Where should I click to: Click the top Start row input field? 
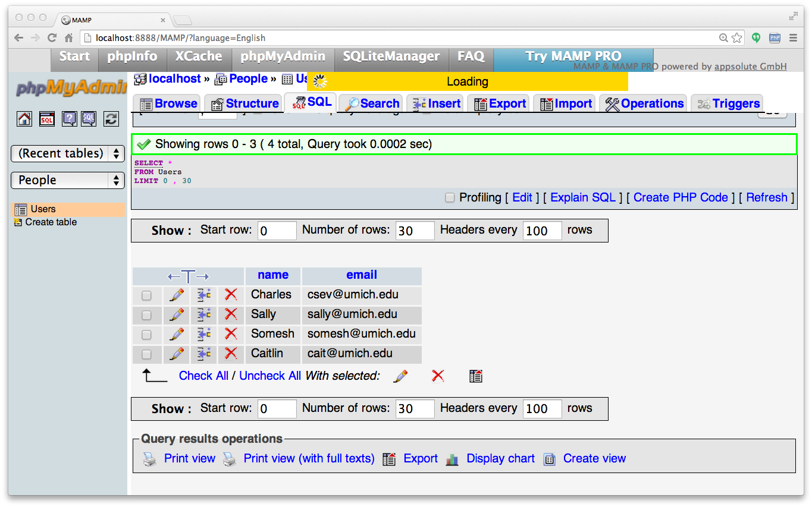[277, 231]
